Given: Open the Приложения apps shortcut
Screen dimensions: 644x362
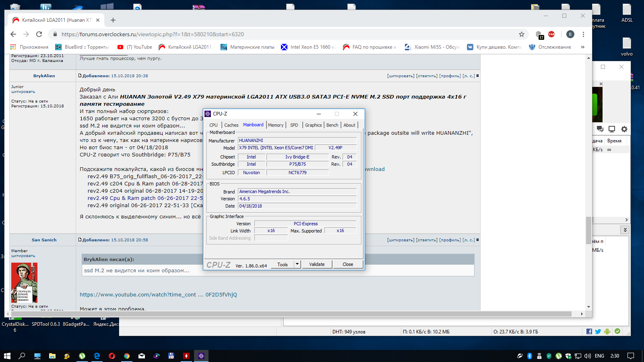Looking at the screenshot, I should [x=29, y=47].
